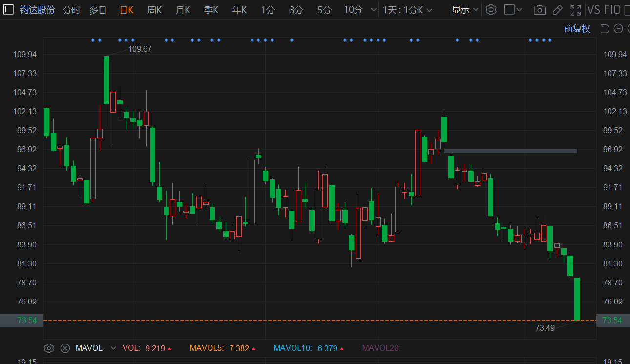Image resolution: width=630 pixels, height=364 pixels.
Task: Select the 月K monthly chart tab
Action: tap(183, 10)
